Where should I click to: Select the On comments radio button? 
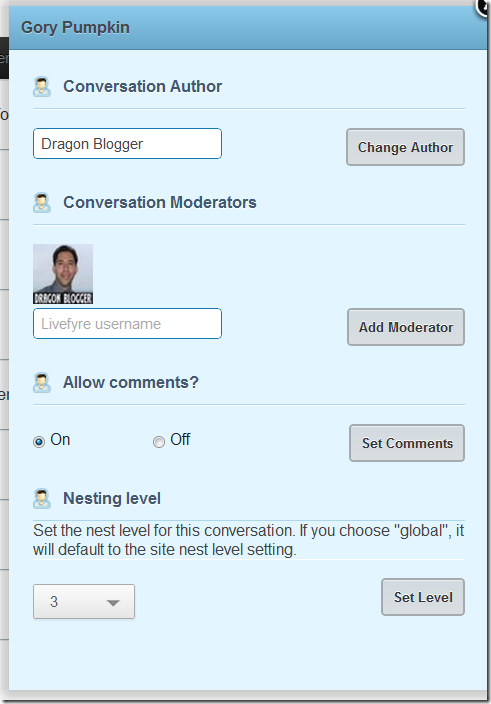(39, 442)
